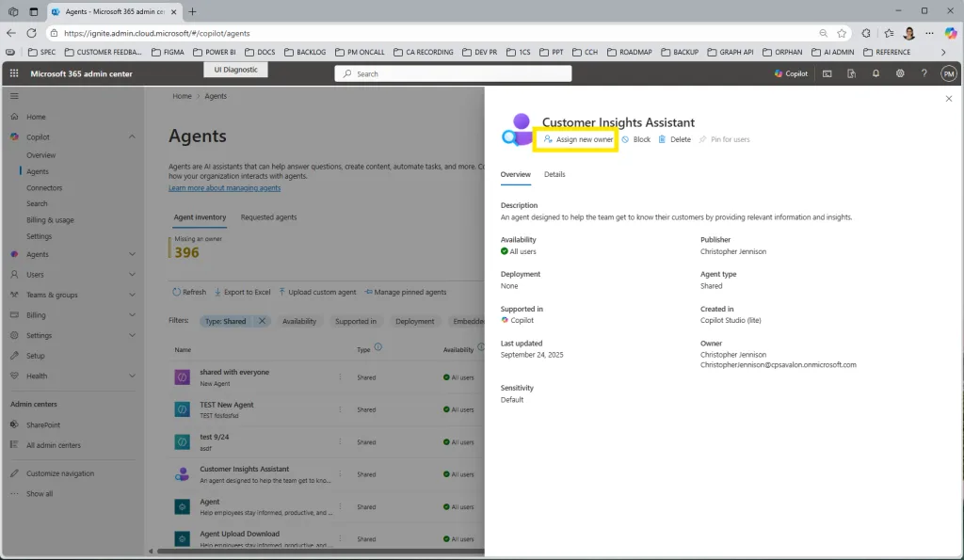Expand the Users navigation section
Image resolution: width=964 pixels, height=560 pixels.
coord(132,274)
